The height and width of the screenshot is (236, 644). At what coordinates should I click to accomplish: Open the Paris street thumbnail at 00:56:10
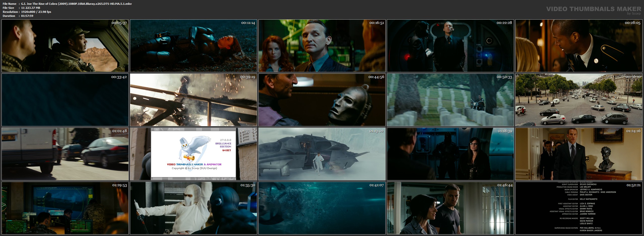[x=579, y=100]
